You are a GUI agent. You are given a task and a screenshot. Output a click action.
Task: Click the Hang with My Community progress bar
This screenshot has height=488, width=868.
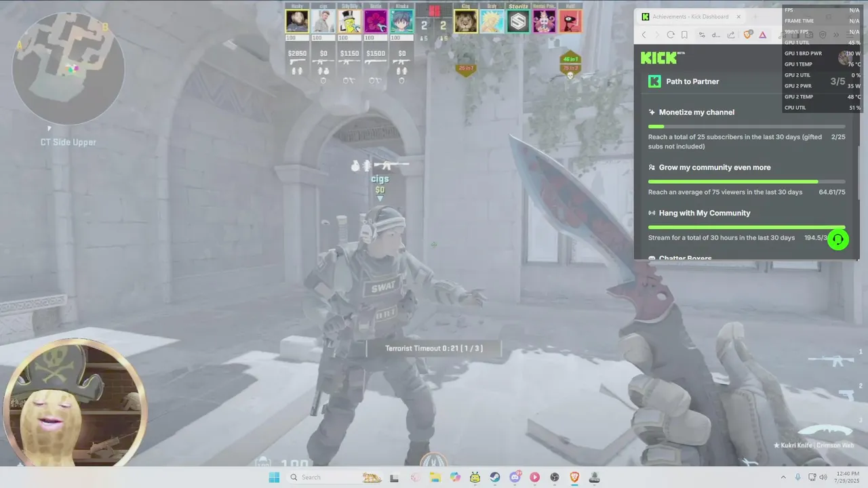747,227
